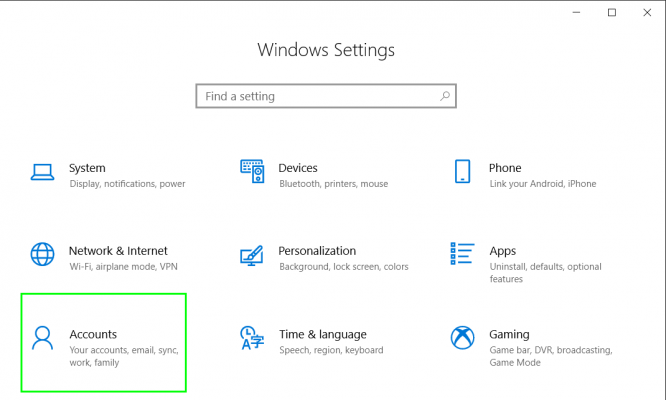
Task: Click the Gaming Xbox icon
Action: coord(462,338)
